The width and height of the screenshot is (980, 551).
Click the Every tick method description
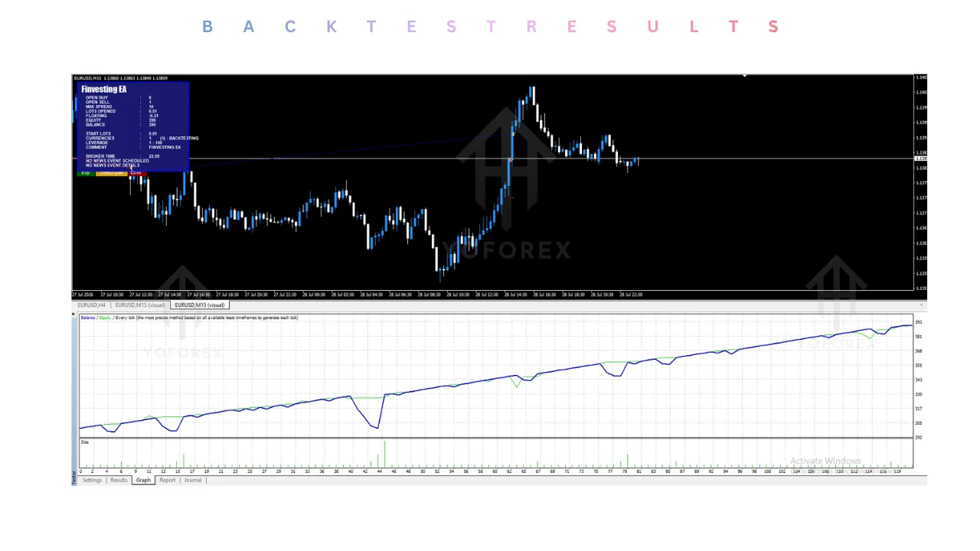(207, 318)
